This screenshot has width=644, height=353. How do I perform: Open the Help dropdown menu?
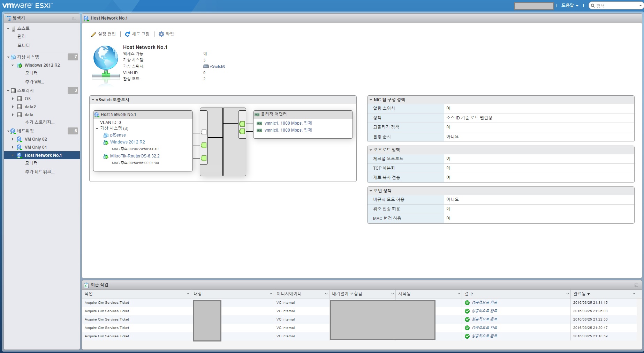pos(570,6)
